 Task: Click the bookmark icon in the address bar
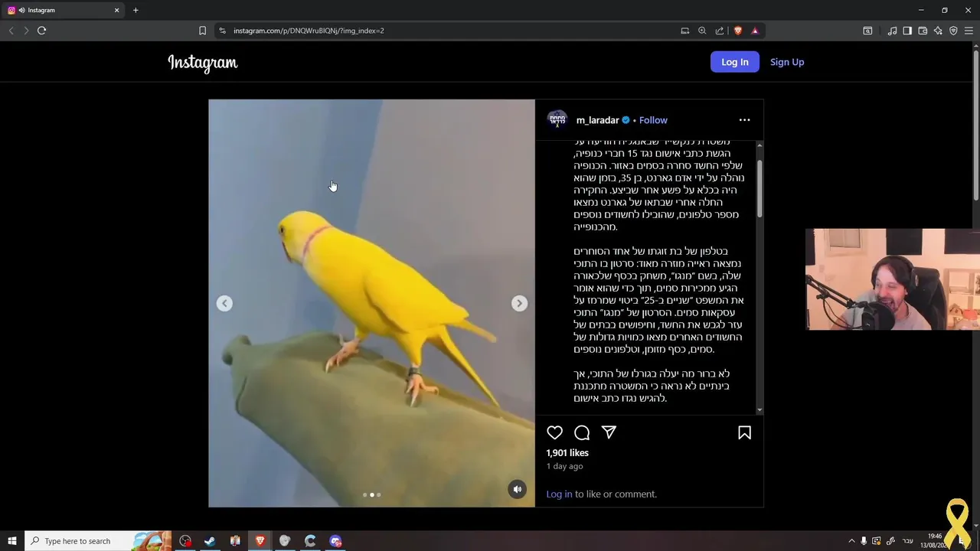pos(202,31)
